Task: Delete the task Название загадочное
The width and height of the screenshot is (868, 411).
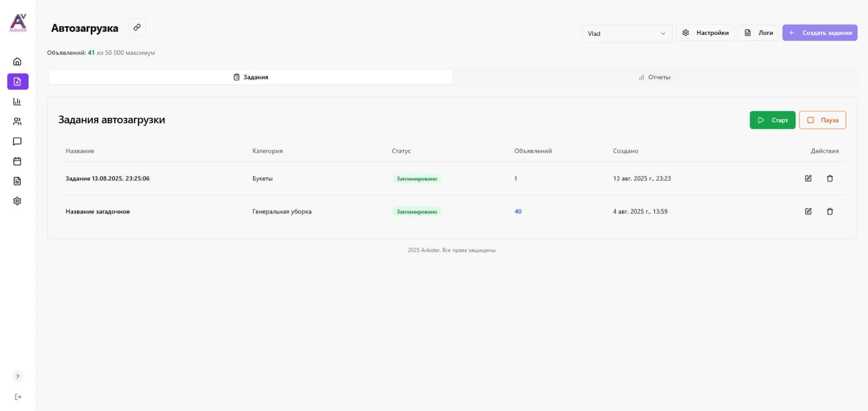Action: [830, 212]
